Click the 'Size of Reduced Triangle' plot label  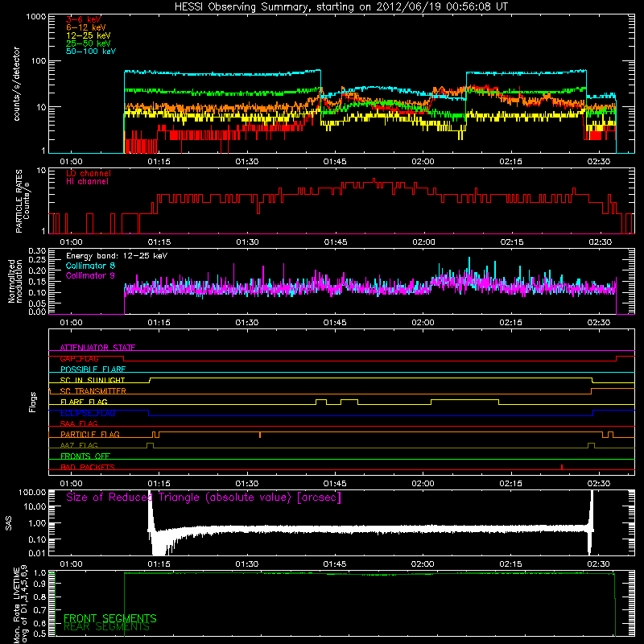tap(204, 497)
